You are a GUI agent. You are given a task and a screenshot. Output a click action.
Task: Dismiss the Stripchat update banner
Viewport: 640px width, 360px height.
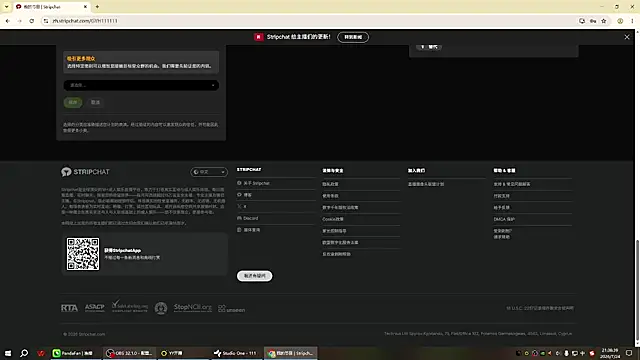pyautogui.click(x=627, y=37)
